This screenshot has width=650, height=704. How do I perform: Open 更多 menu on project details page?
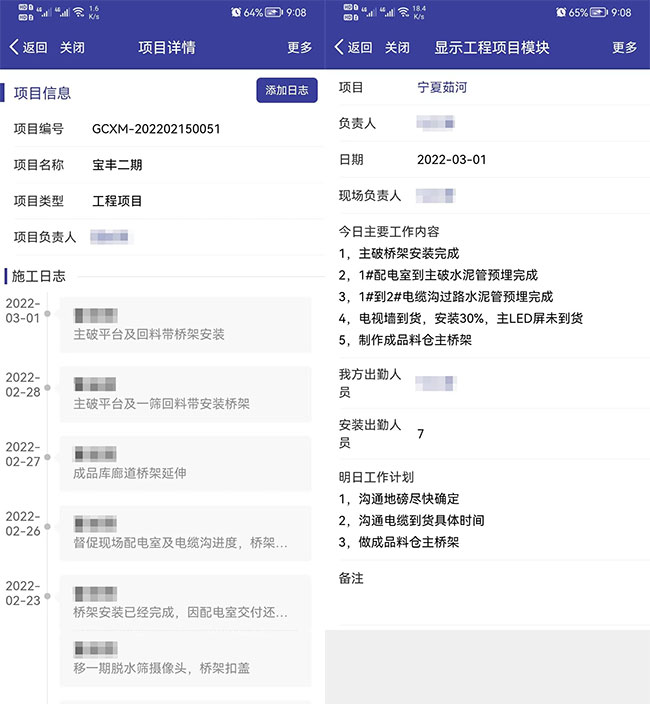[x=300, y=47]
